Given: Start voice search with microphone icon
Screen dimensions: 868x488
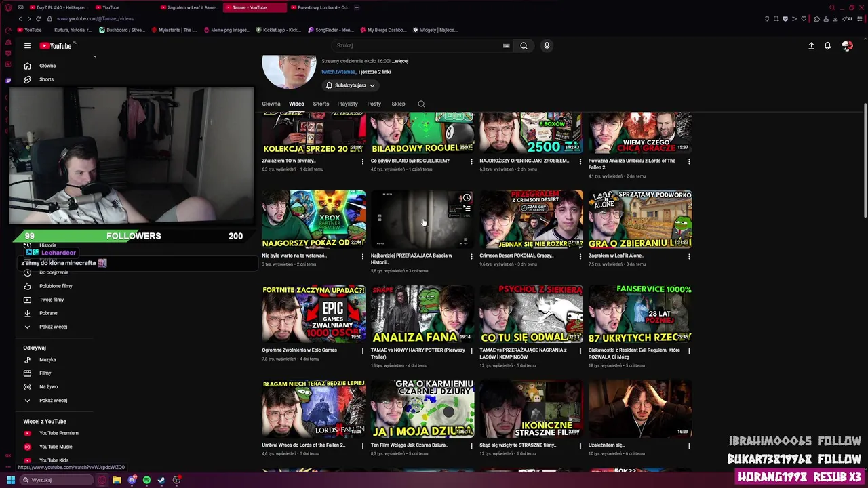Looking at the screenshot, I should 547,45.
